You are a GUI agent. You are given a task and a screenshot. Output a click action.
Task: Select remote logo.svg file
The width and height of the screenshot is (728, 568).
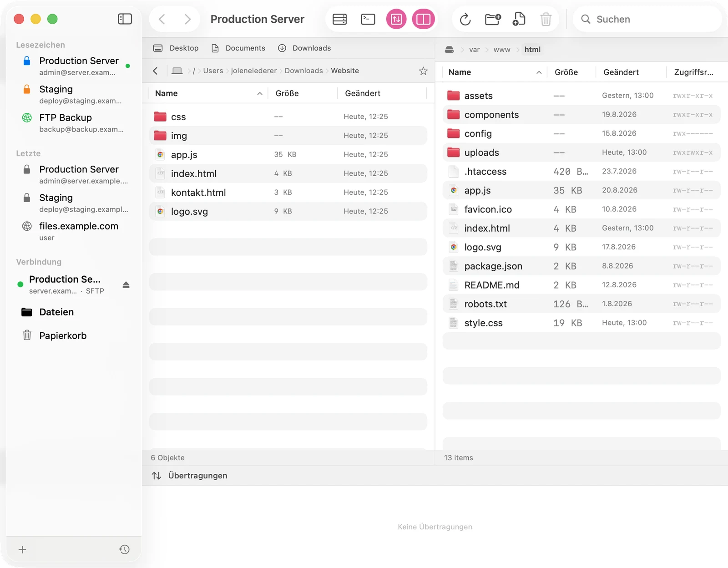coord(581,247)
